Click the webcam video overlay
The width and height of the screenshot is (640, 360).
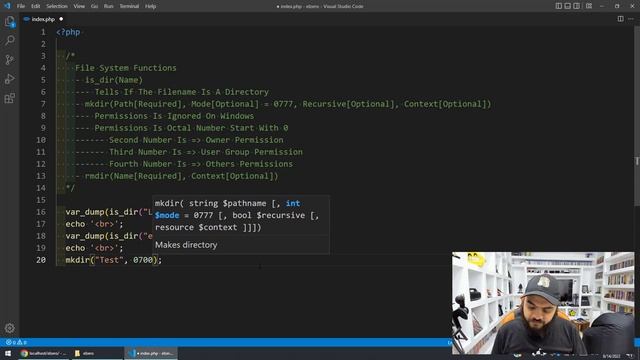tap(543, 302)
